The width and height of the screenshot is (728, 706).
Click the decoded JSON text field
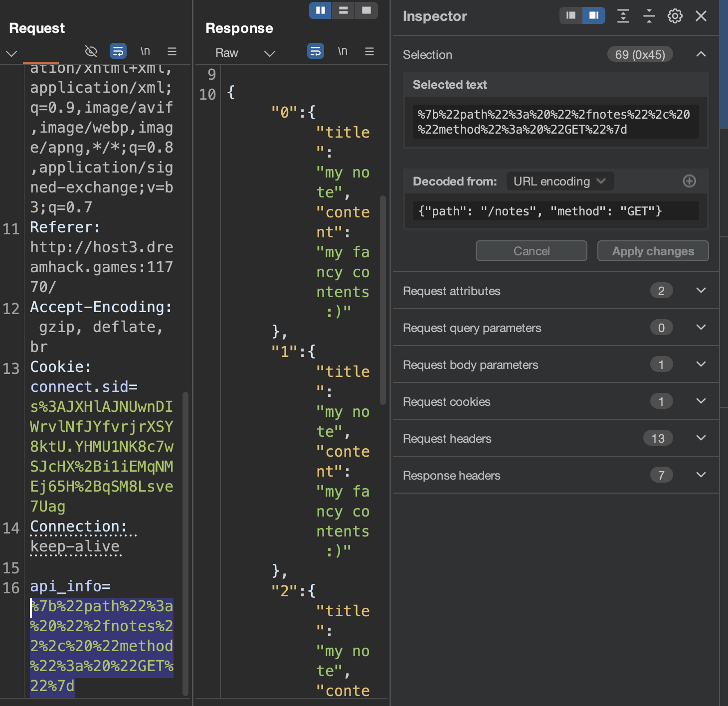(555, 211)
